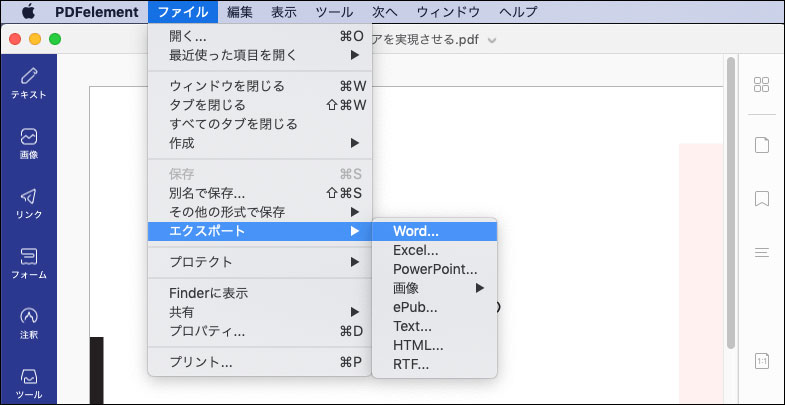This screenshot has width=785, height=405.
Task: Choose 別名で保存...
Action: pyautogui.click(x=260, y=193)
